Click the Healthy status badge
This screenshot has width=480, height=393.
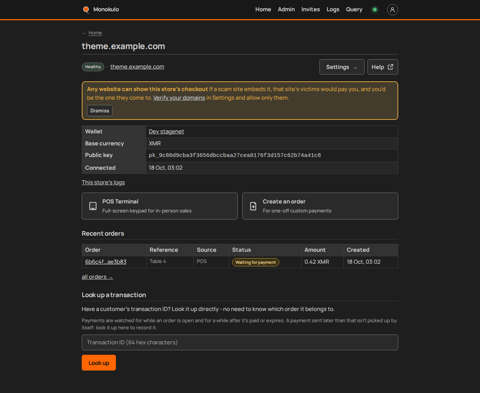93,67
